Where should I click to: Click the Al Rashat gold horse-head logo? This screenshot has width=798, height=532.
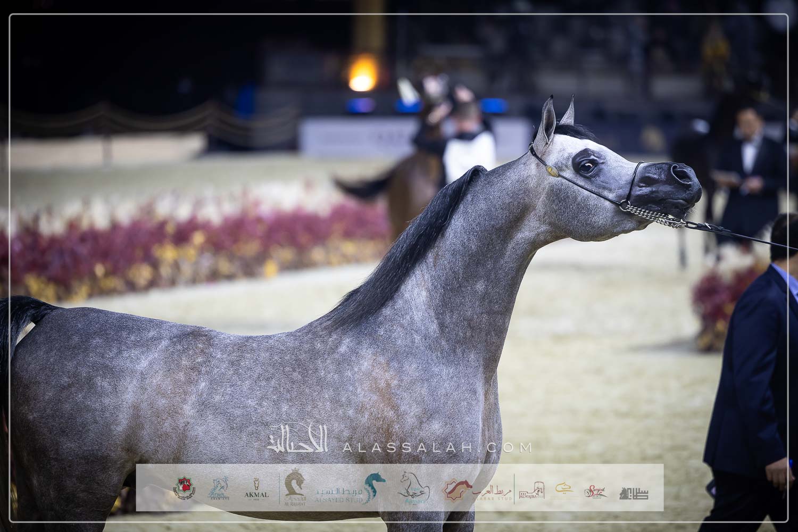pos(295,487)
